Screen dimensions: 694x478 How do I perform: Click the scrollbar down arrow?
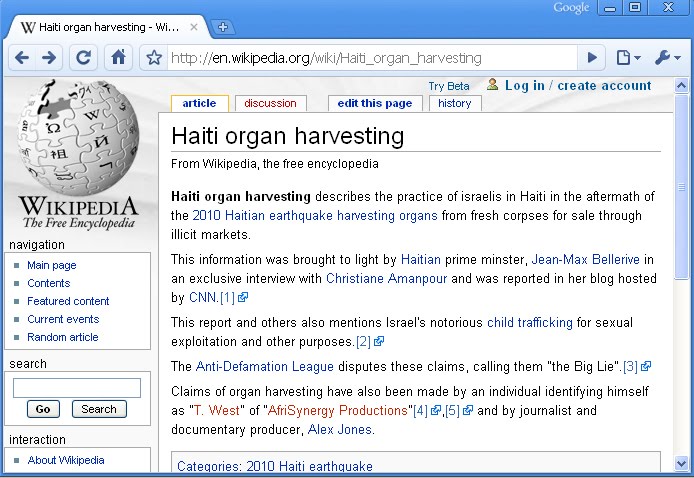682,464
